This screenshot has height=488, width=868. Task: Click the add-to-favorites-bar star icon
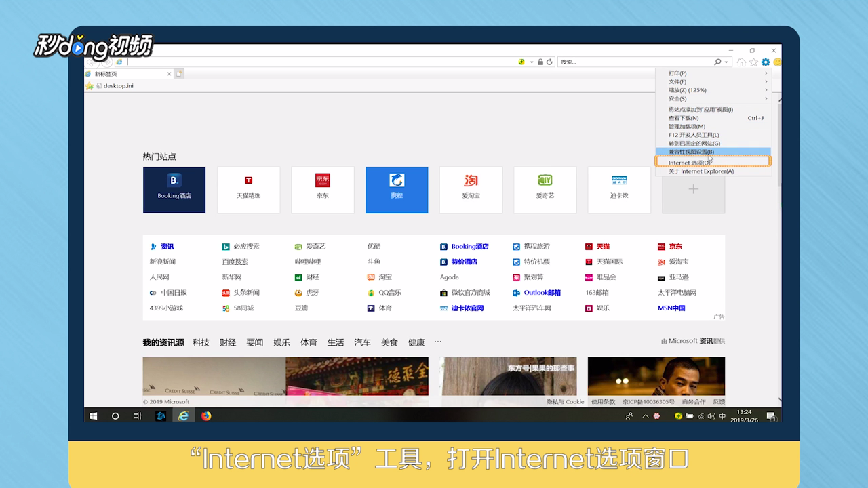(x=89, y=86)
